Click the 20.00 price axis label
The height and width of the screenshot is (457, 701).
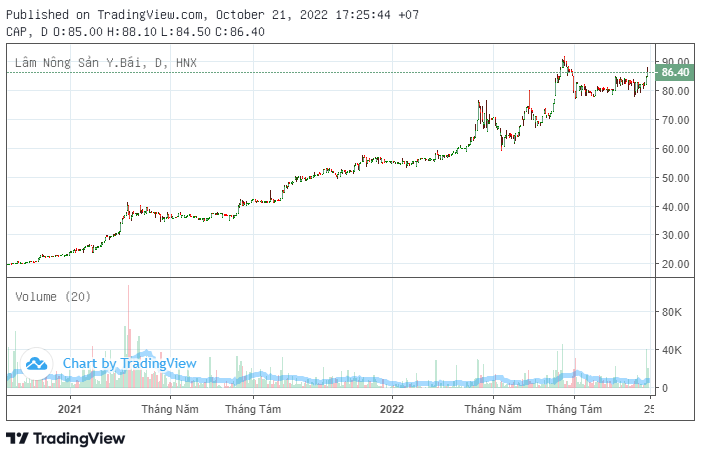click(x=676, y=265)
